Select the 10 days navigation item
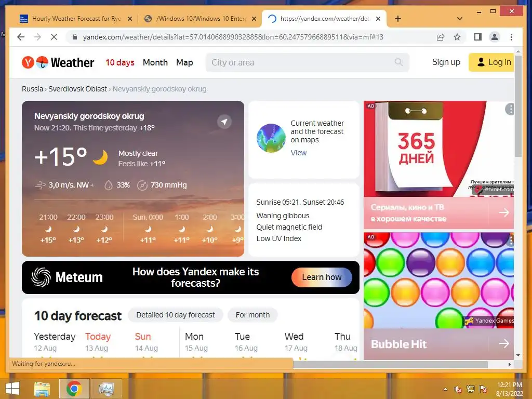532x399 pixels. (120, 62)
